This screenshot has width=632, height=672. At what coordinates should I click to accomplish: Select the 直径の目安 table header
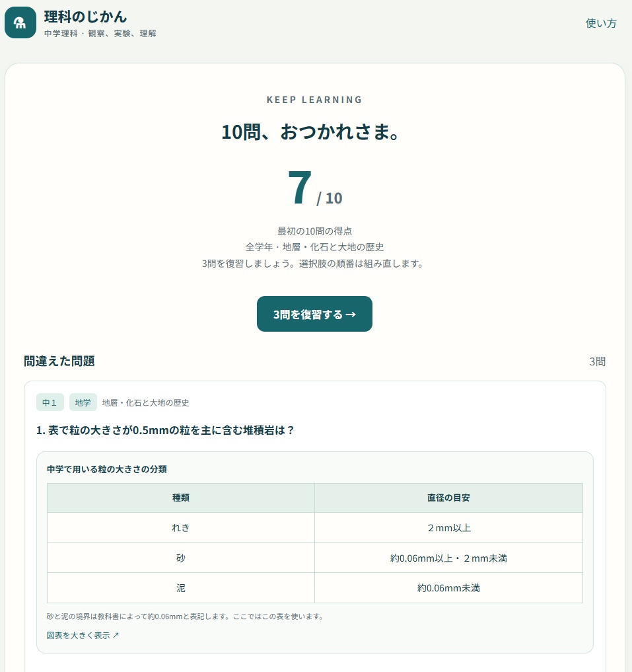(448, 498)
